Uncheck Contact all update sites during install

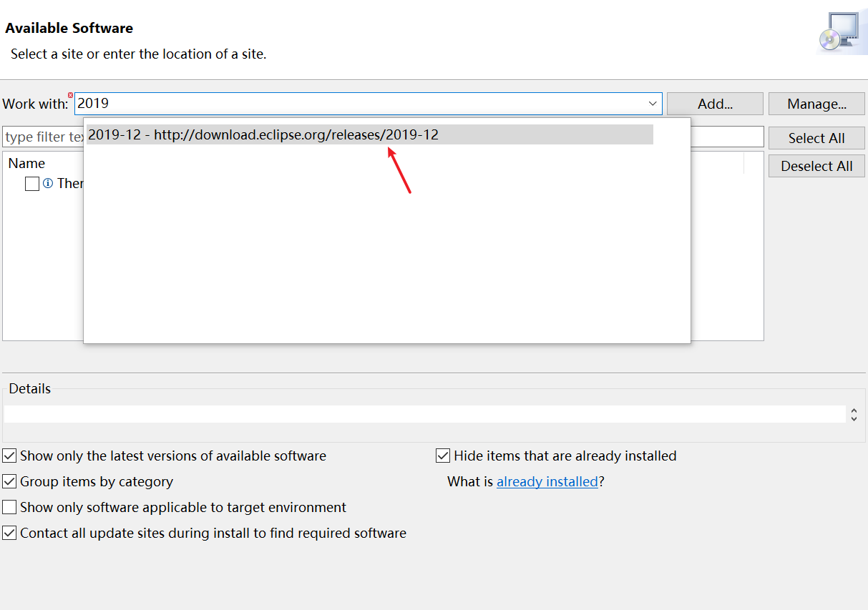pyautogui.click(x=10, y=533)
